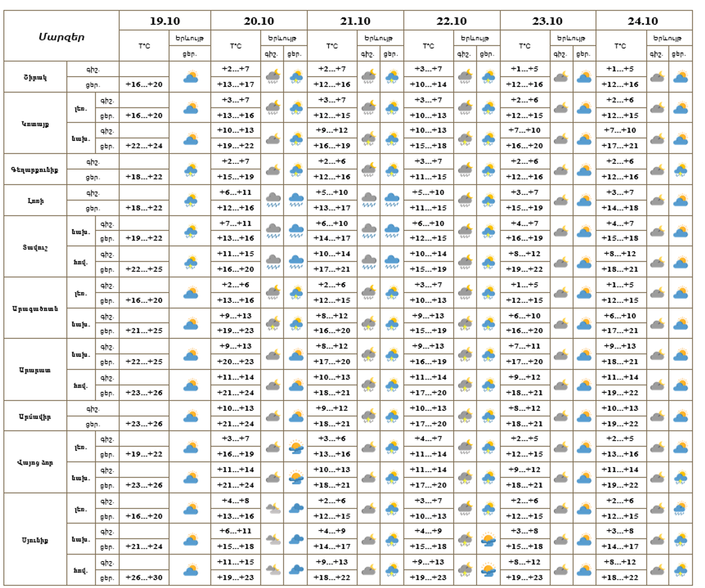Select Արմավիր daytime cloudy icon for 23.10
The width and height of the screenshot is (705, 588).
(584, 416)
